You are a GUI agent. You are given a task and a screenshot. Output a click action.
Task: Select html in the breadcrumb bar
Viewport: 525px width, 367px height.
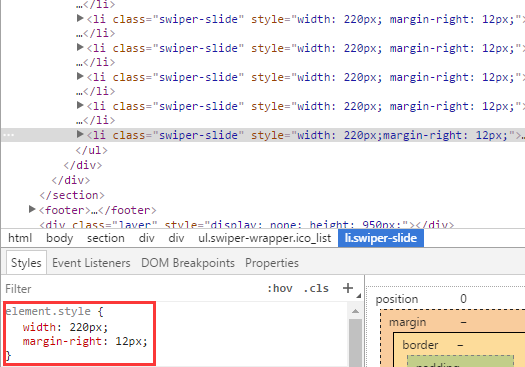coord(20,238)
